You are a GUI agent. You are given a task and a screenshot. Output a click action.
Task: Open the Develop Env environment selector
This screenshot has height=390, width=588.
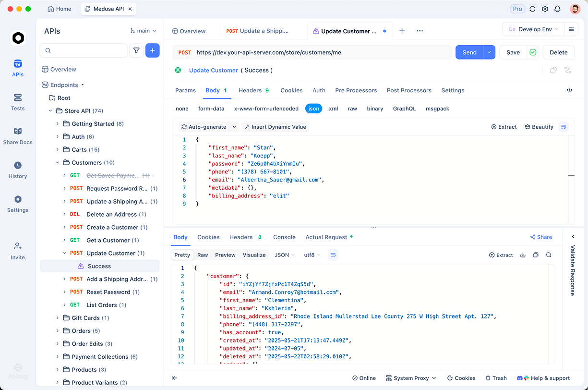click(x=533, y=29)
